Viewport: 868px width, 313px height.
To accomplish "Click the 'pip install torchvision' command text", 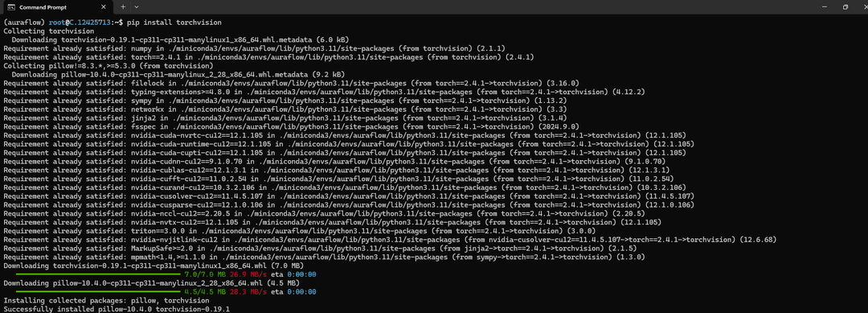I will [x=174, y=23].
